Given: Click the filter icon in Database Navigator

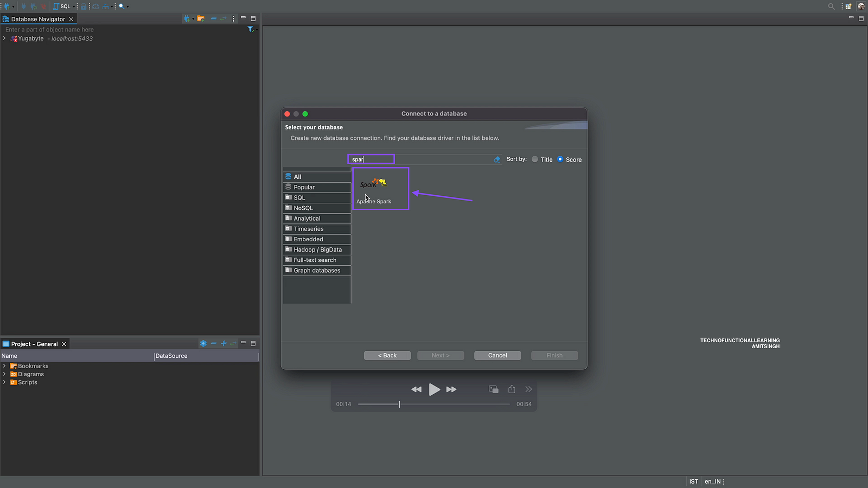Looking at the screenshot, I should tap(251, 29).
